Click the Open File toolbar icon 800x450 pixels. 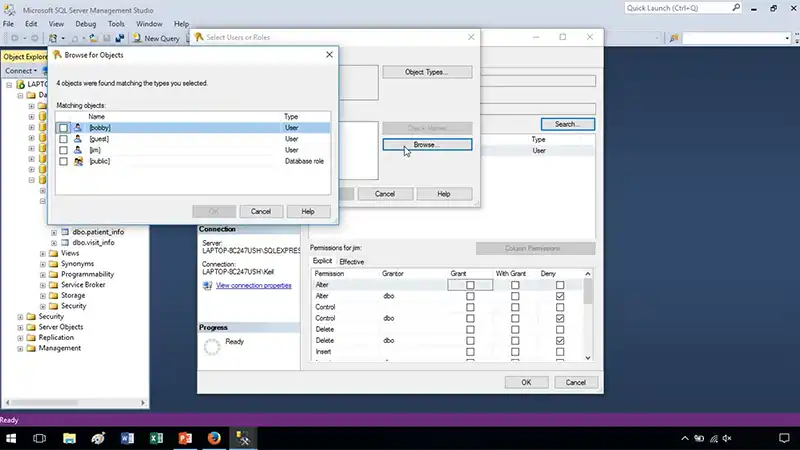pyautogui.click(x=93, y=38)
